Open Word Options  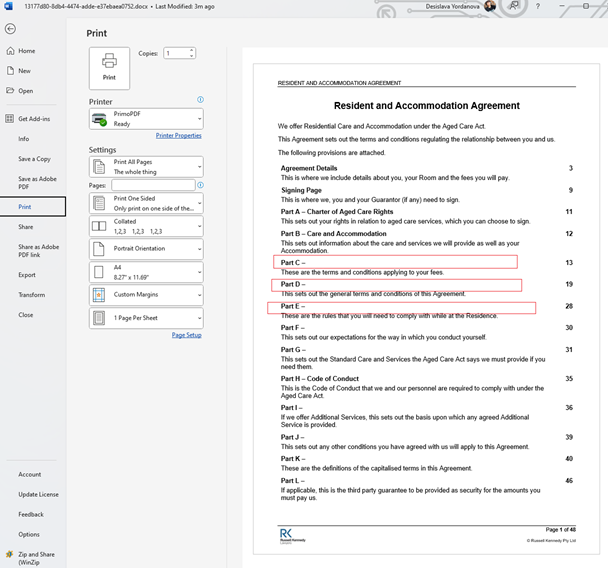(29, 534)
